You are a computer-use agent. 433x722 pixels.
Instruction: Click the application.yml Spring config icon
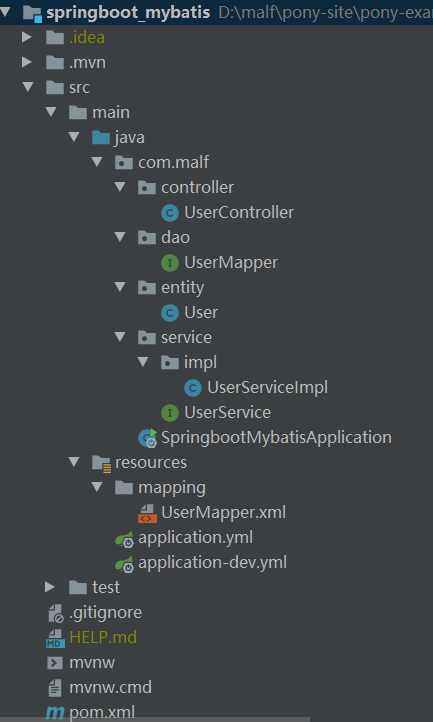124,538
